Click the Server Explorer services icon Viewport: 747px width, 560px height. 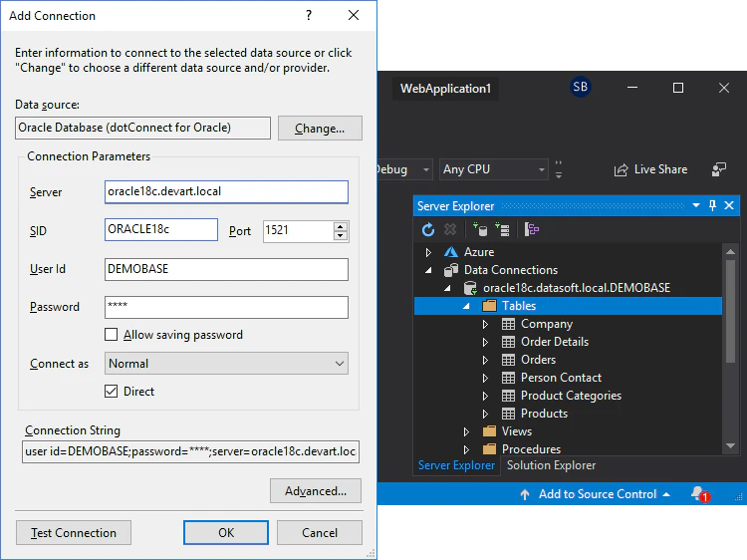pos(532,230)
